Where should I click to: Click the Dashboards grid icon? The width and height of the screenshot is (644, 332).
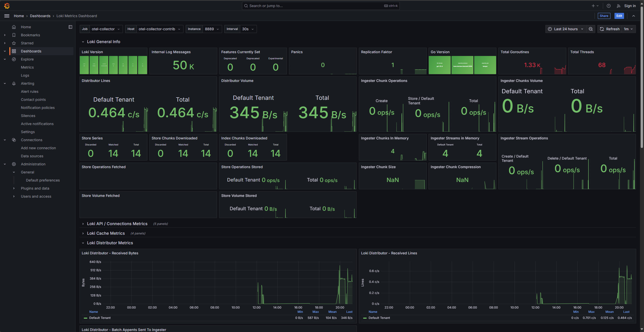tap(14, 51)
